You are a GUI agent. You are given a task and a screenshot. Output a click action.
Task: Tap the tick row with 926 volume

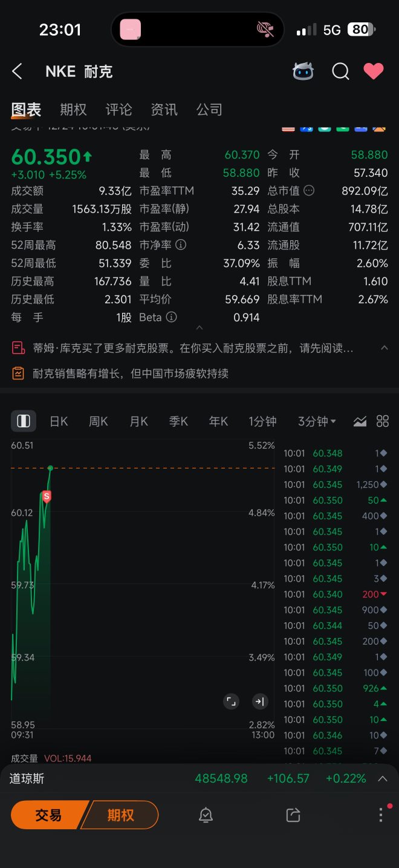tap(336, 688)
